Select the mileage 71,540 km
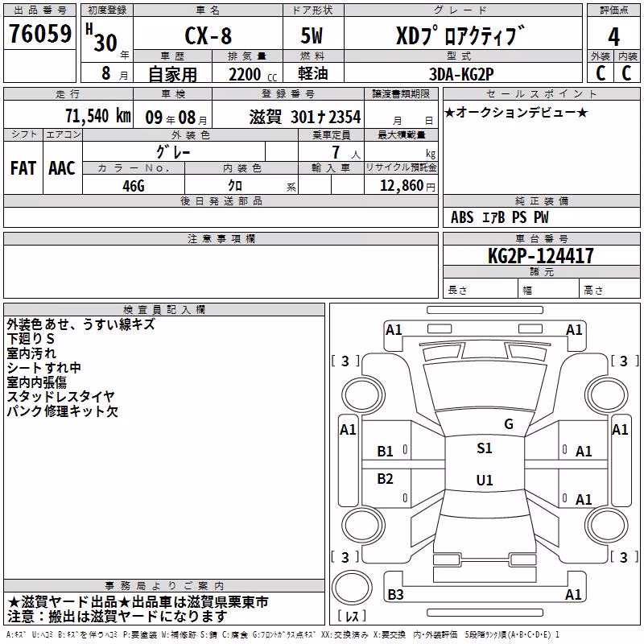Image resolution: width=644 pixels, height=644 pixels. point(98,116)
